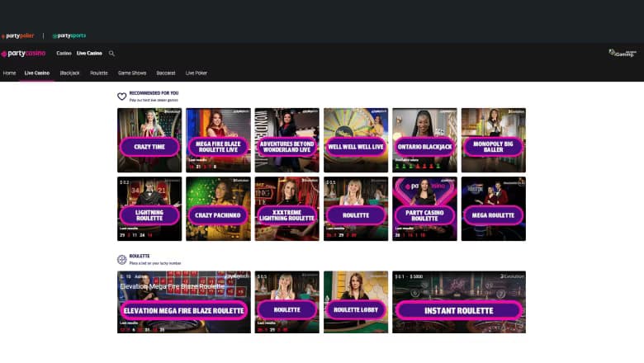Click the Home navigation tab
The image size is (644, 363).
(9, 73)
